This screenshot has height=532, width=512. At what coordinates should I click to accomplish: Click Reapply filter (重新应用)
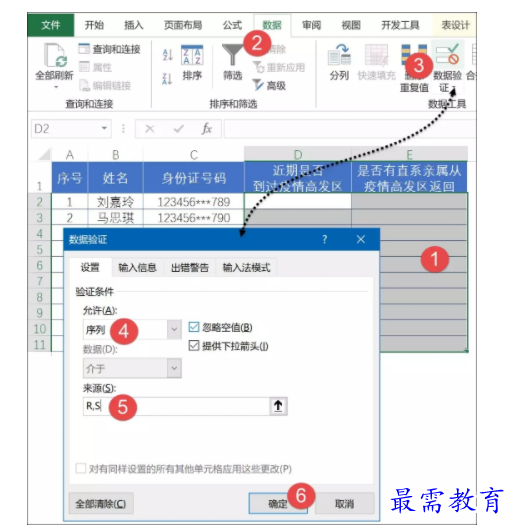coord(279,67)
